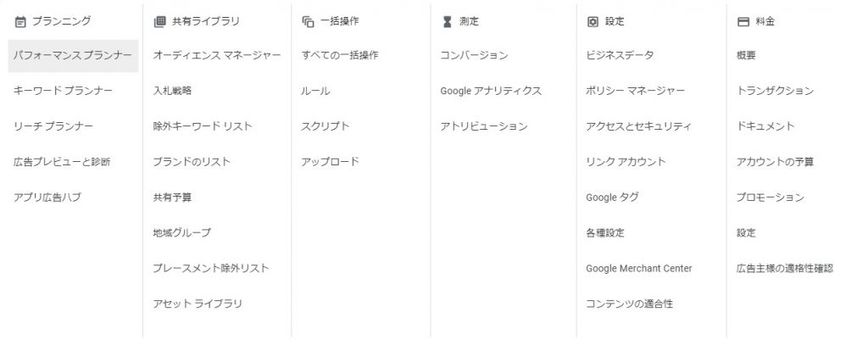Click Google Merchant Center
The image size is (868, 340).
(x=639, y=269)
